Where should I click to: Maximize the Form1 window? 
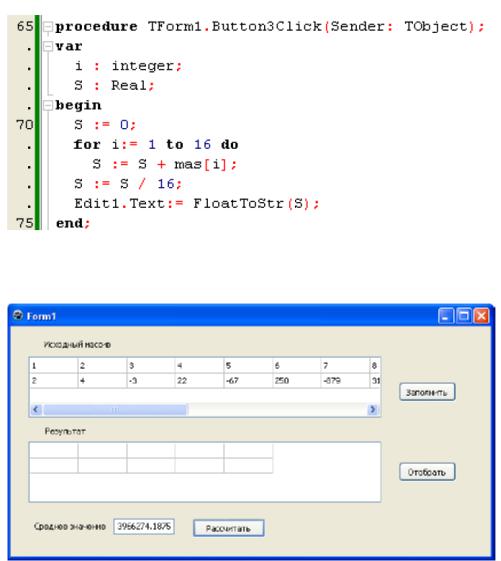pyautogui.click(x=464, y=316)
